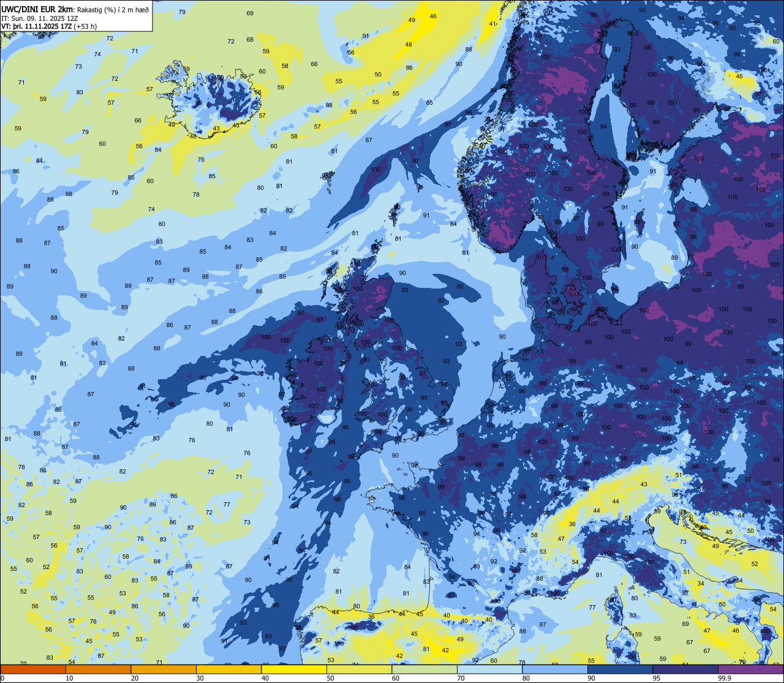Click the 'IT: Sun. 09. 11. 2025 12Z' line
Viewport: 784px width, 683px height.
39,18
